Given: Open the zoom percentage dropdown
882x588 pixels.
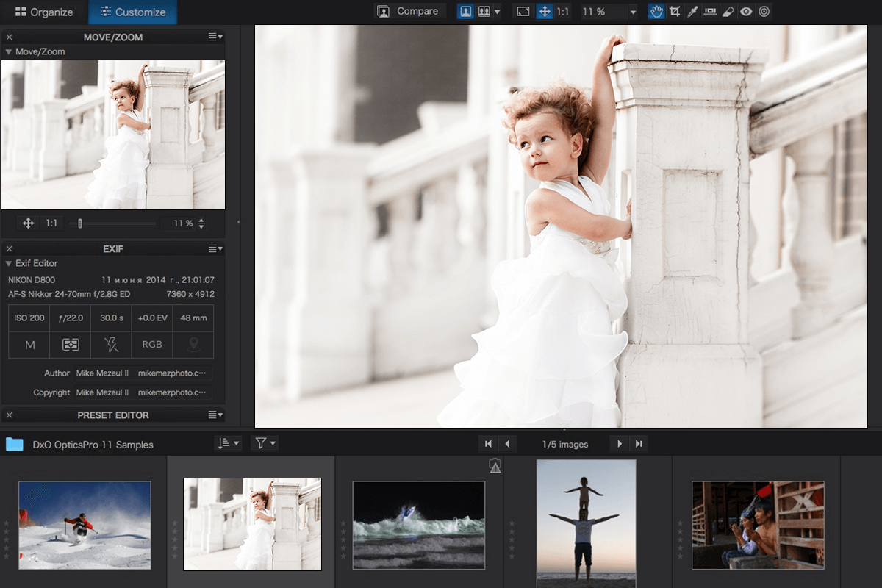Looking at the screenshot, I should pyautogui.click(x=633, y=11).
